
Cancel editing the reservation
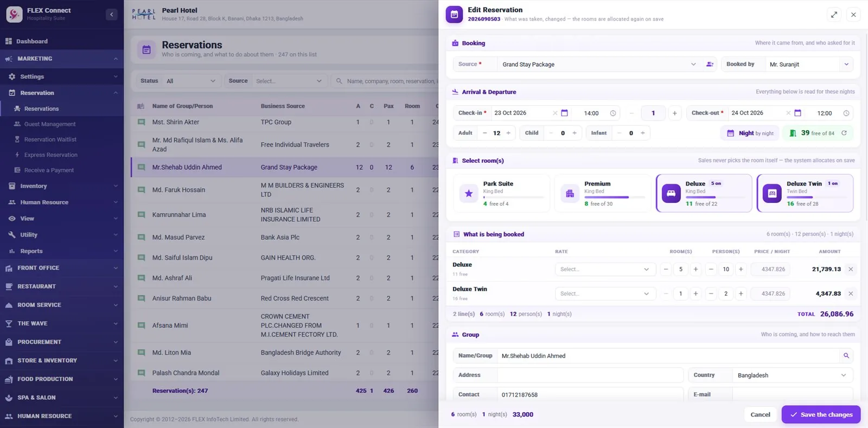click(x=760, y=414)
